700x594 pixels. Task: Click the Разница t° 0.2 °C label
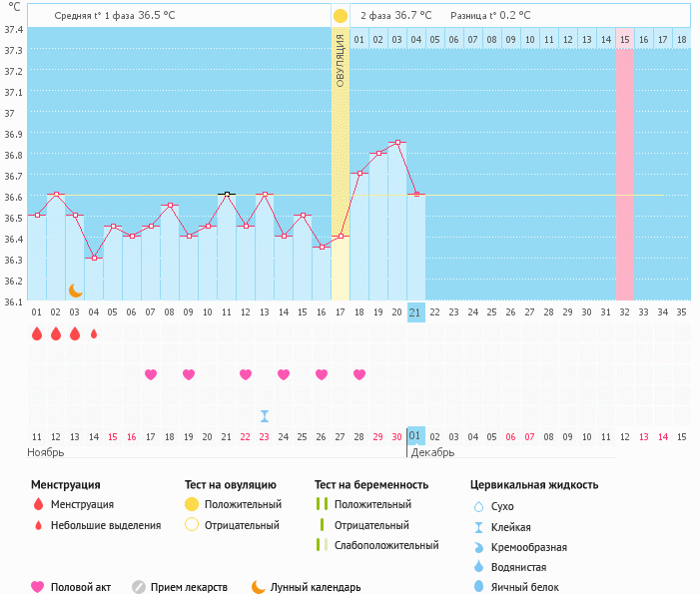[x=490, y=16]
